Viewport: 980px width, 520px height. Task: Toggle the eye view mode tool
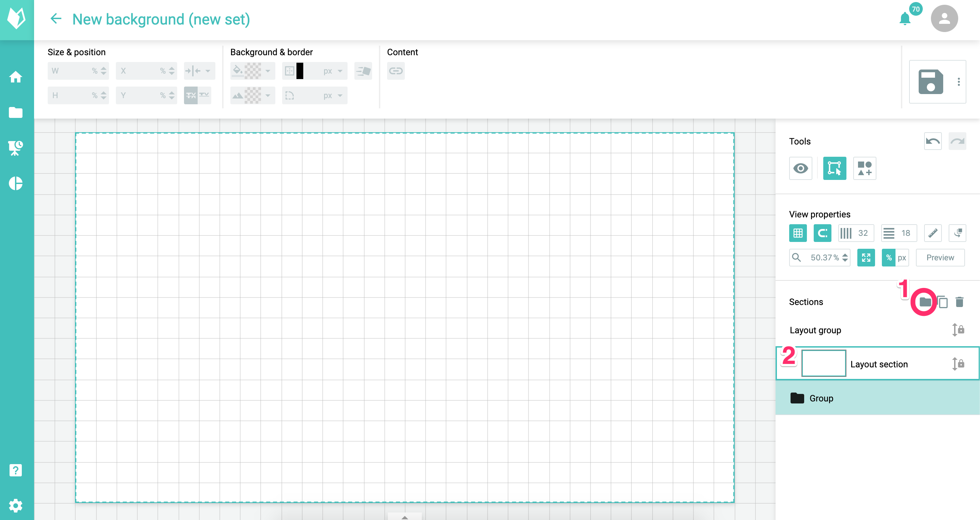click(x=801, y=168)
